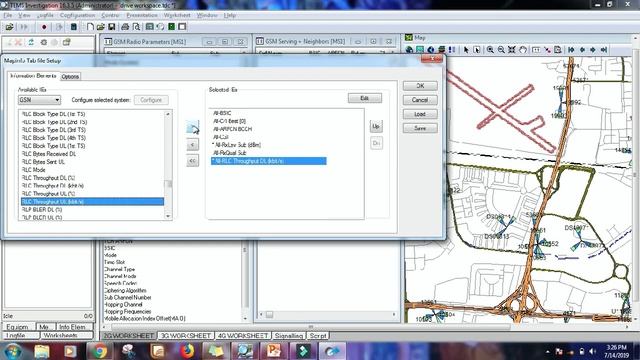
Task: Open PowerPoint from the taskbar
Action: 274,351
